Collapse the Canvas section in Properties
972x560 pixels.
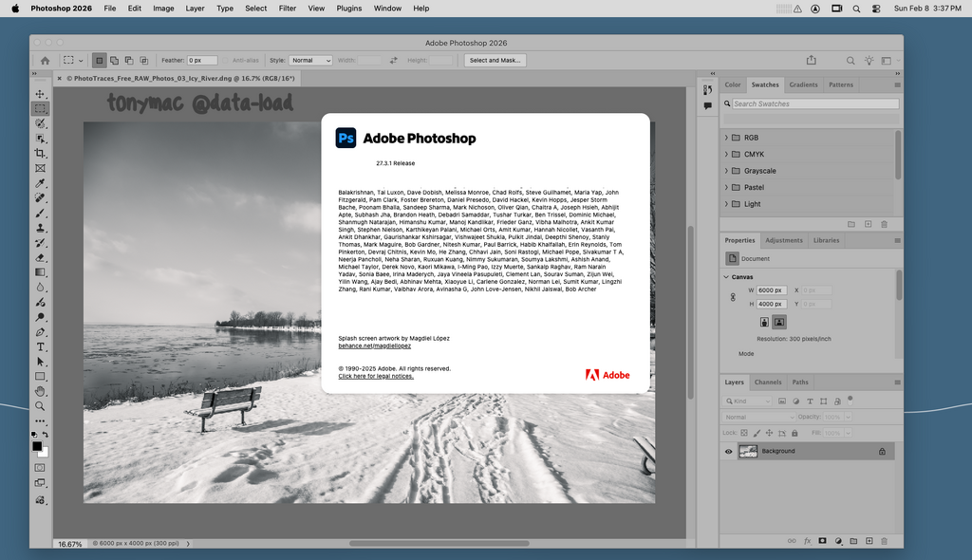[726, 277]
